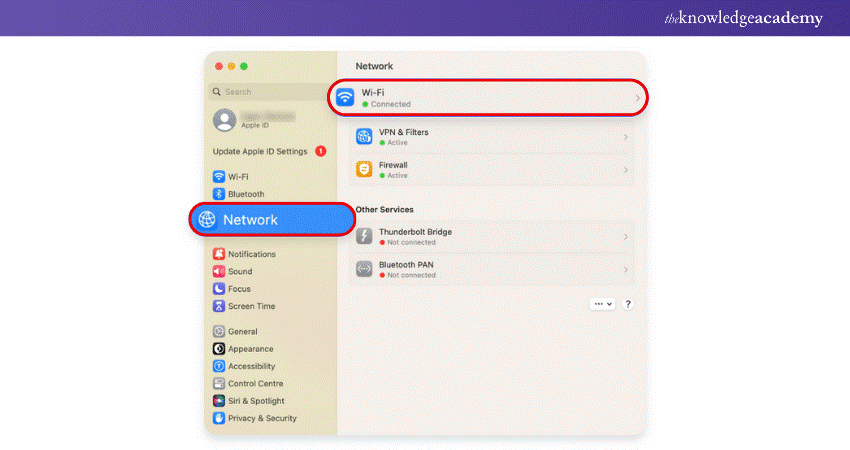
Task: Open Bluetooth settings from the sidebar
Action: click(x=245, y=194)
